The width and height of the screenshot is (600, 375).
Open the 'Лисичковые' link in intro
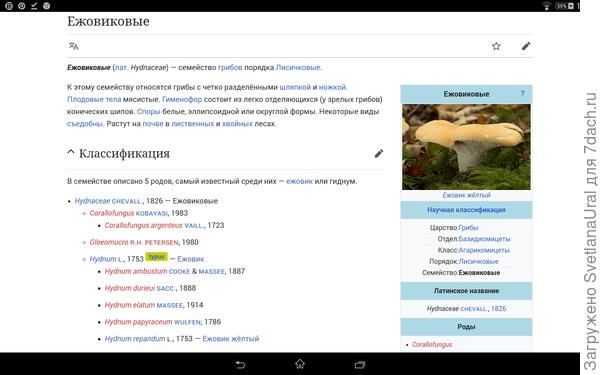coord(298,67)
